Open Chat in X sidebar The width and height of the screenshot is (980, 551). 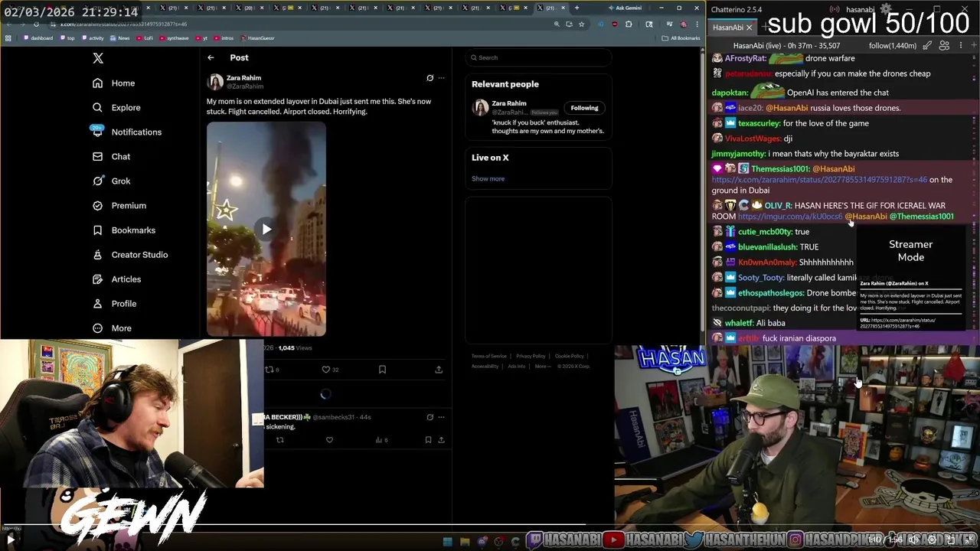112,157
